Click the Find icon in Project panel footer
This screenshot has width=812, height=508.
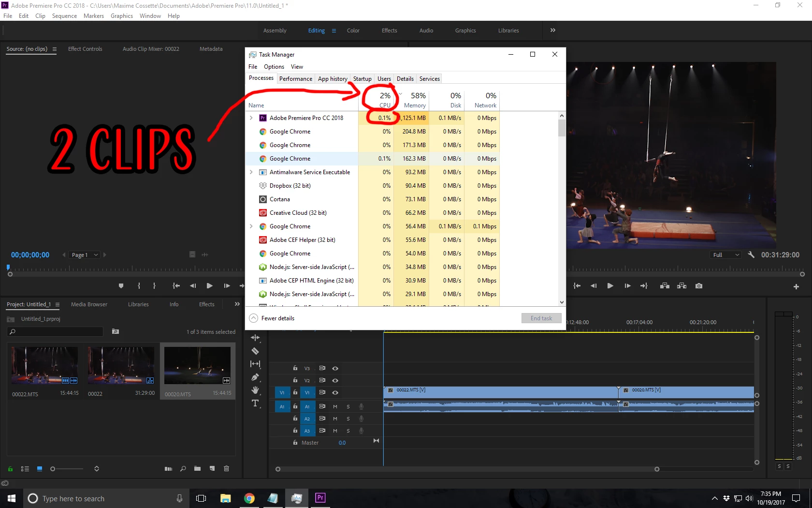[183, 468]
